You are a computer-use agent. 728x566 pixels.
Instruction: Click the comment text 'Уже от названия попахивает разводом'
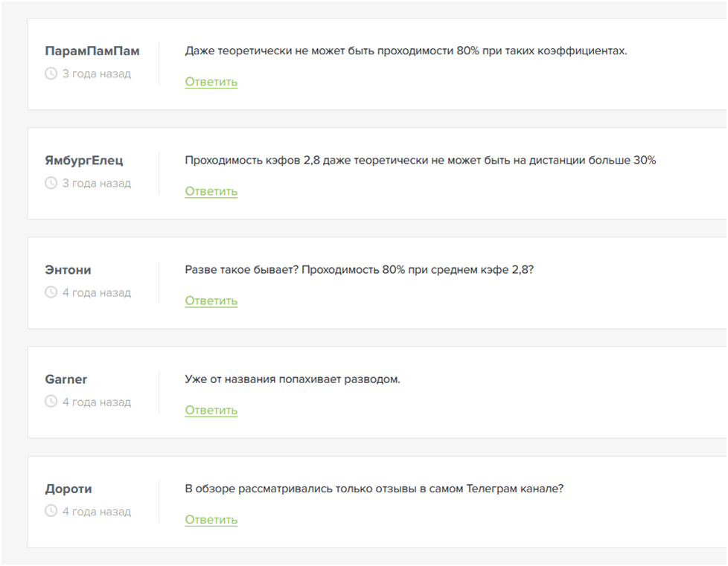[293, 379]
